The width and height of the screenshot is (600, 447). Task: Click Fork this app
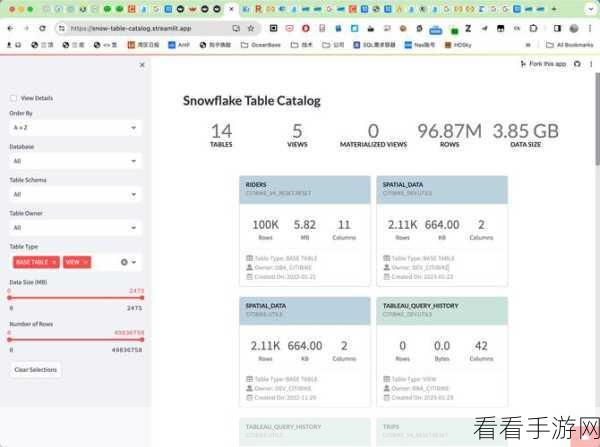(x=543, y=64)
